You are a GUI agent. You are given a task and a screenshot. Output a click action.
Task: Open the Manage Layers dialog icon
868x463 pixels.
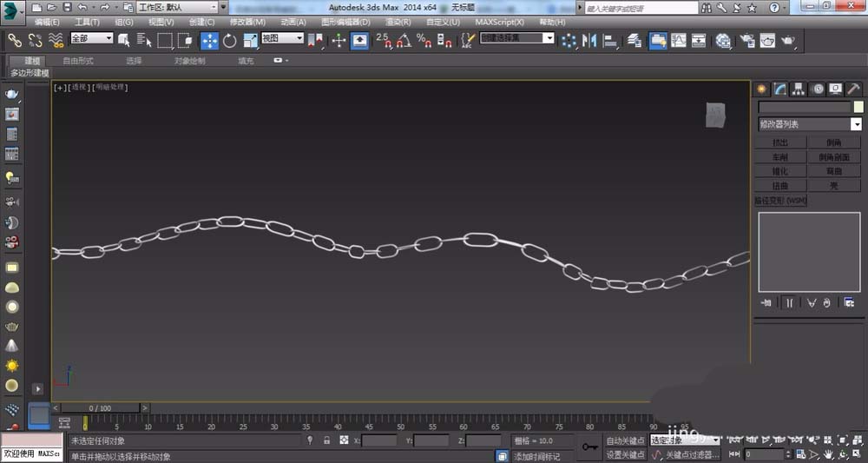[635, 41]
